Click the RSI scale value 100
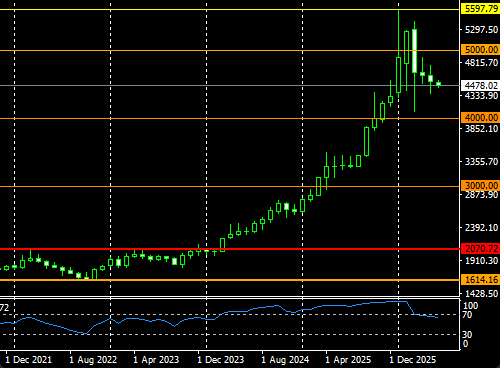Image resolution: width=500 pixels, height=368 pixels. [x=471, y=306]
